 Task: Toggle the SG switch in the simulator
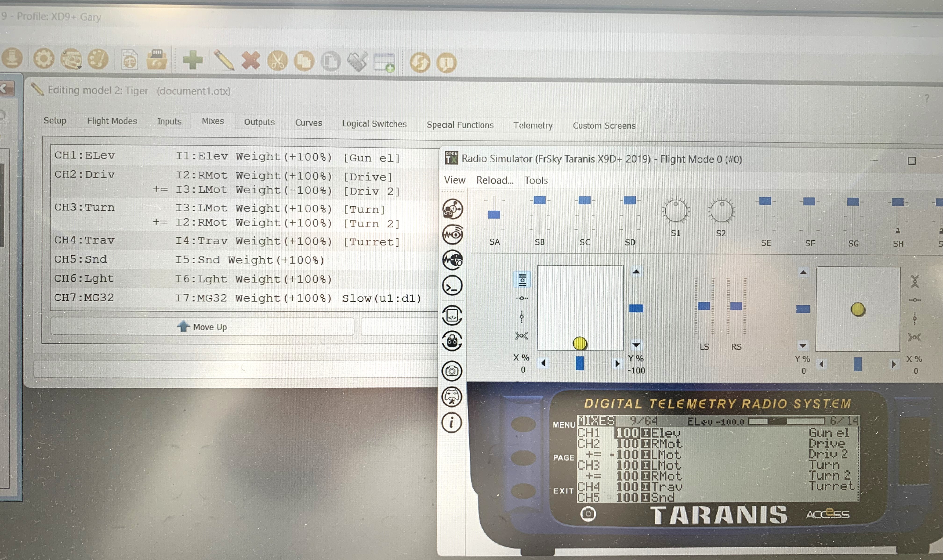pyautogui.click(x=853, y=217)
